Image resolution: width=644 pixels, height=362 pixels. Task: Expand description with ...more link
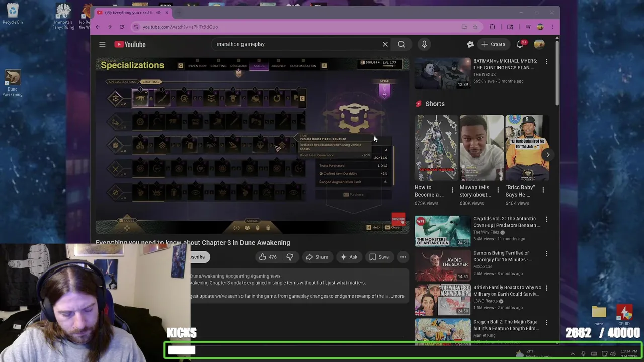[397, 296]
